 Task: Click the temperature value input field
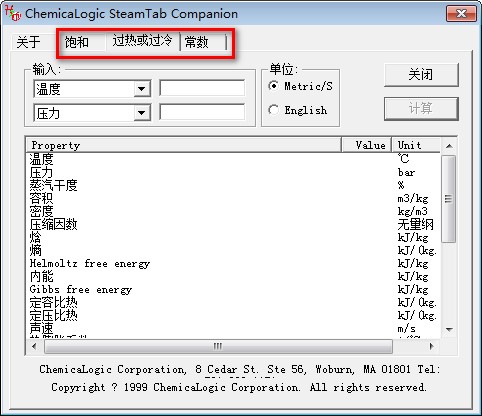(x=202, y=88)
